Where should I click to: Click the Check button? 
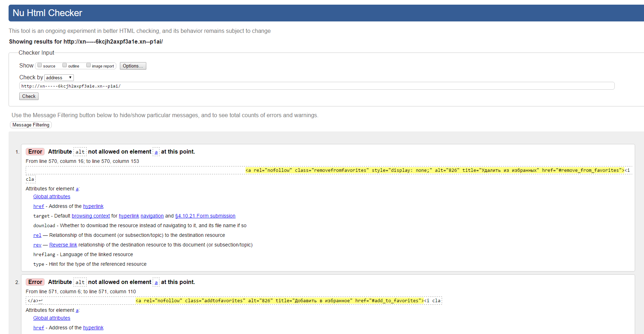tap(29, 96)
